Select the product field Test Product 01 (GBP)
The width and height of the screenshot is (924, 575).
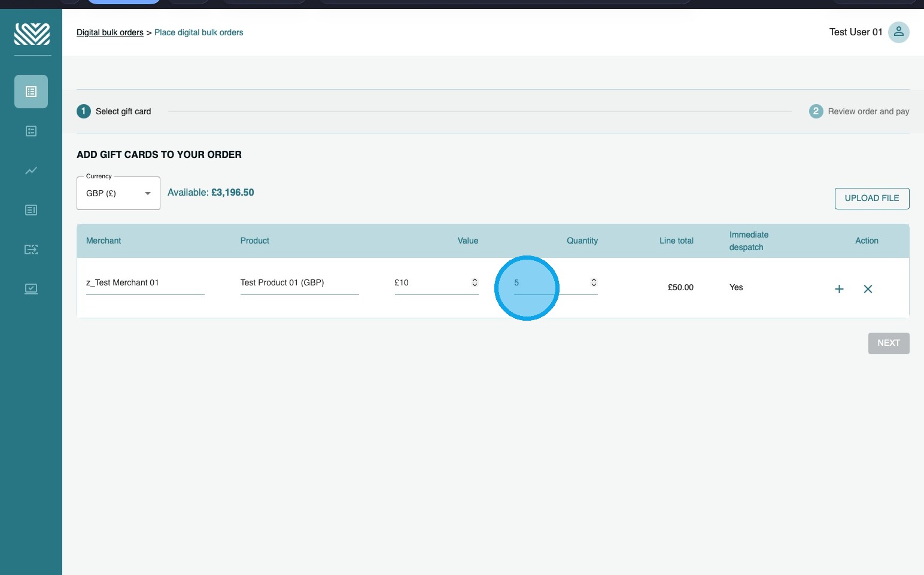click(x=300, y=283)
